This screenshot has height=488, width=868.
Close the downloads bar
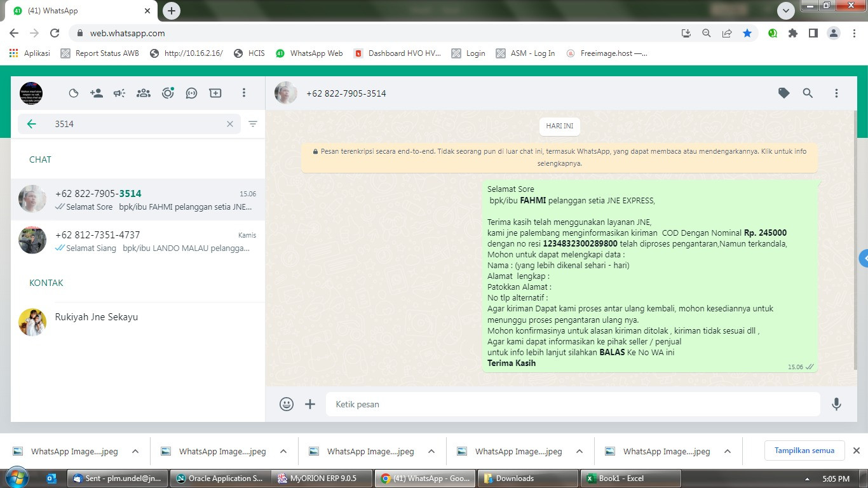pos(857,451)
